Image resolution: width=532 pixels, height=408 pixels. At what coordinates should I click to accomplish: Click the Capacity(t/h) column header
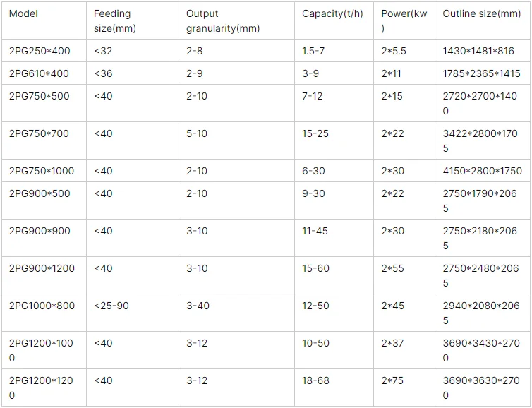[x=332, y=14]
